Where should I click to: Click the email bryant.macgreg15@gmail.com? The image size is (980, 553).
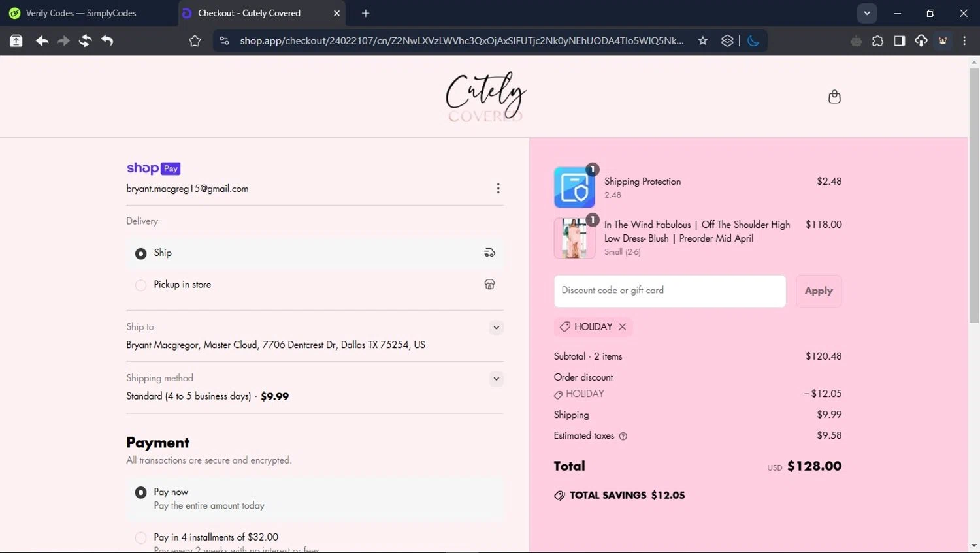188,189
